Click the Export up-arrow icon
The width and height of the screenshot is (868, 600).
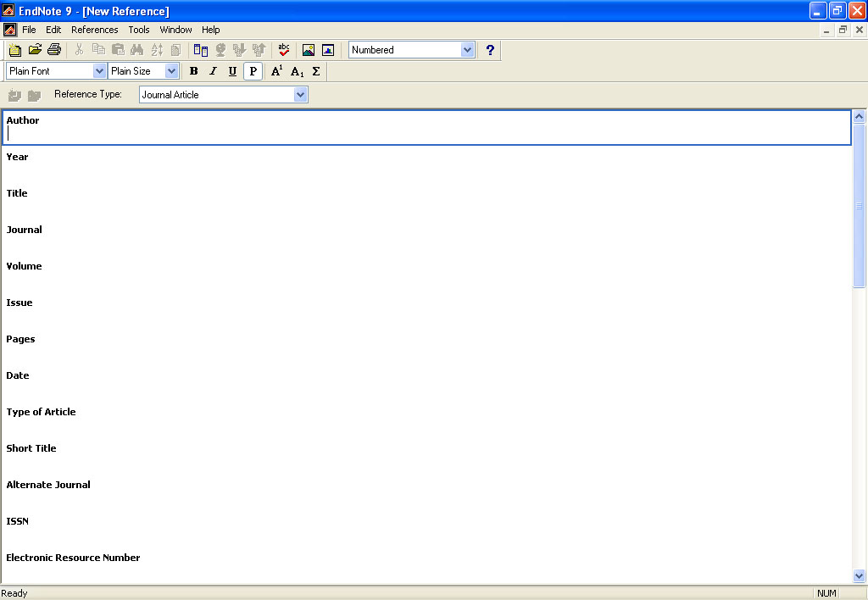click(x=259, y=50)
